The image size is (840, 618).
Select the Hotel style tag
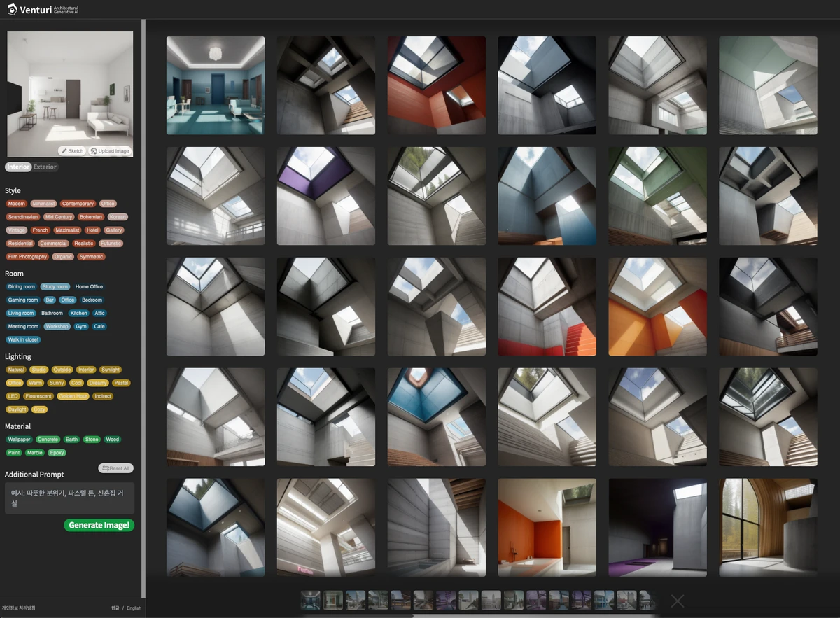coord(93,230)
